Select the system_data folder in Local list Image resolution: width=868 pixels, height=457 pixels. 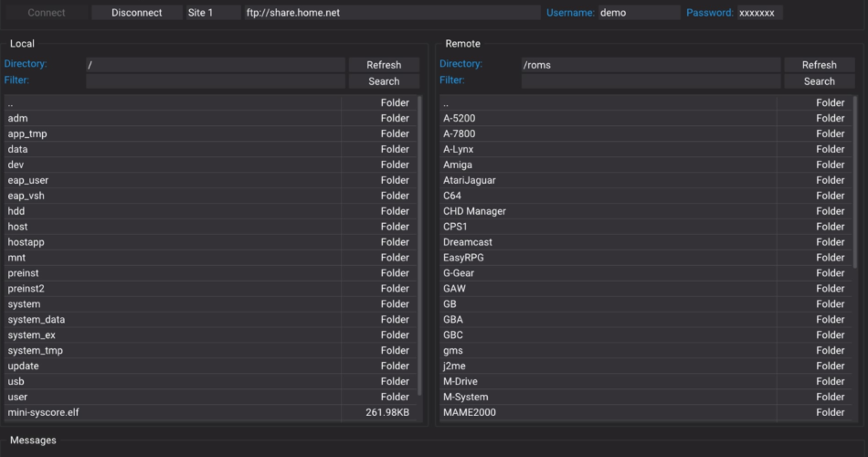[37, 320]
